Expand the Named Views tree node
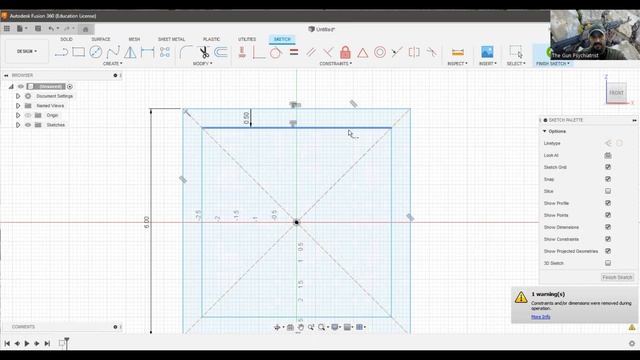The image size is (640, 360). click(18, 106)
